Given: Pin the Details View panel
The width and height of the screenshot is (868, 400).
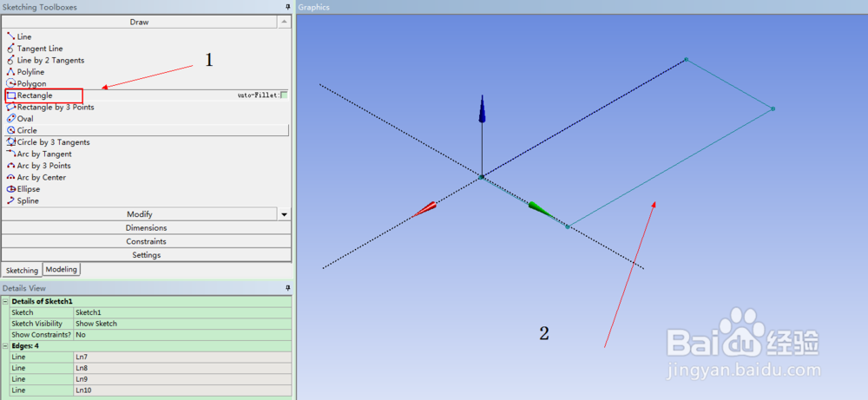Looking at the screenshot, I should [287, 288].
